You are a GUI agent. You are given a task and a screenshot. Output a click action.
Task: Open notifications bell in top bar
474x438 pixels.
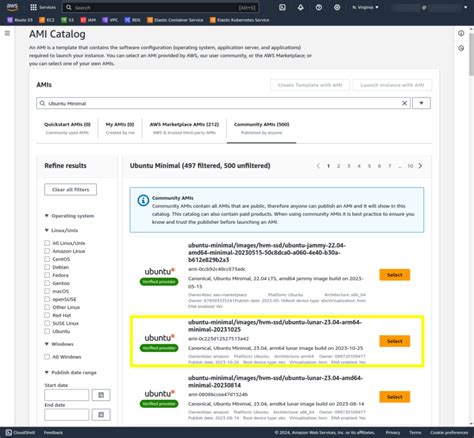(301, 7)
